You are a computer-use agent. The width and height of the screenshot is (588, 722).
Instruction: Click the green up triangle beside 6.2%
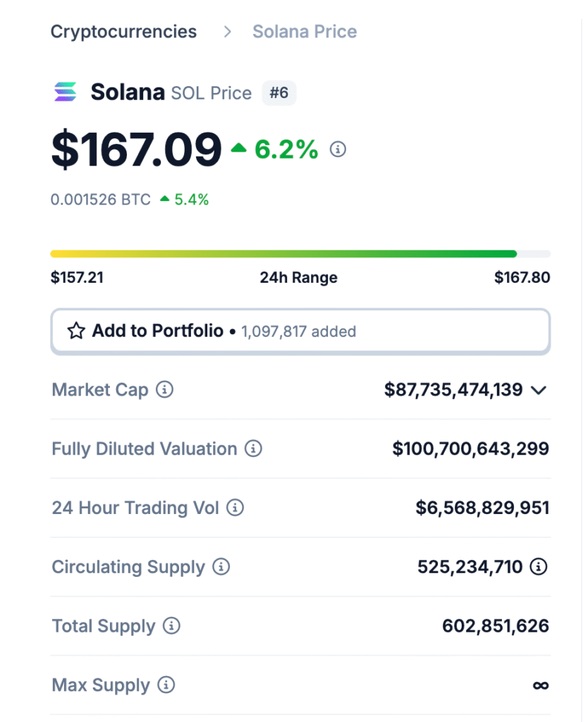(x=238, y=148)
